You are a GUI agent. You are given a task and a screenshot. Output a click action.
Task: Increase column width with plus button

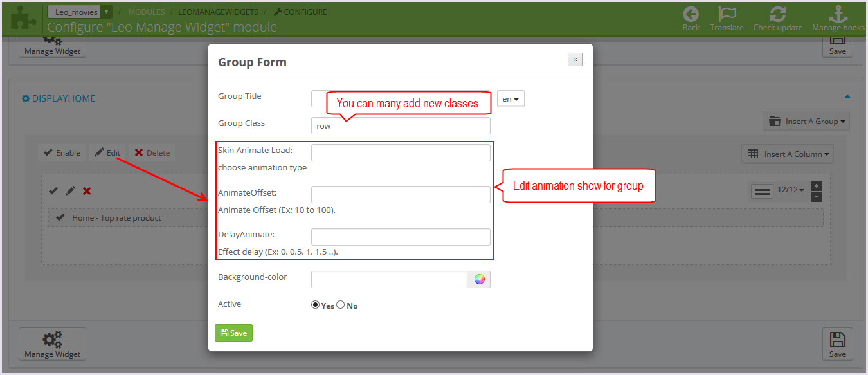[816, 185]
